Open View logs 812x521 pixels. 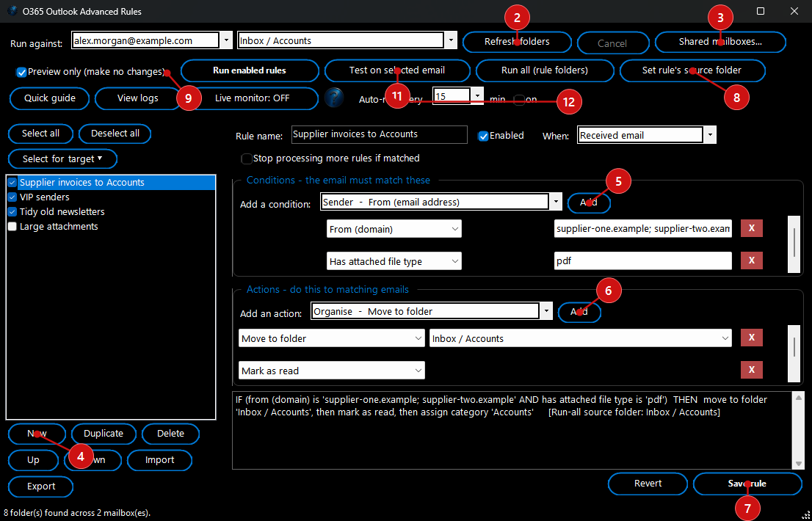tap(138, 98)
